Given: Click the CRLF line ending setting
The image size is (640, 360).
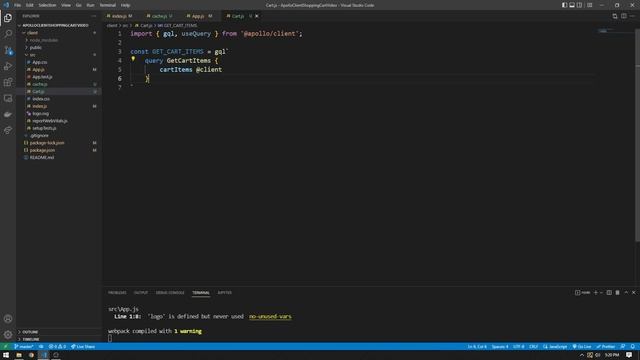Looking at the screenshot, I should point(533,347).
